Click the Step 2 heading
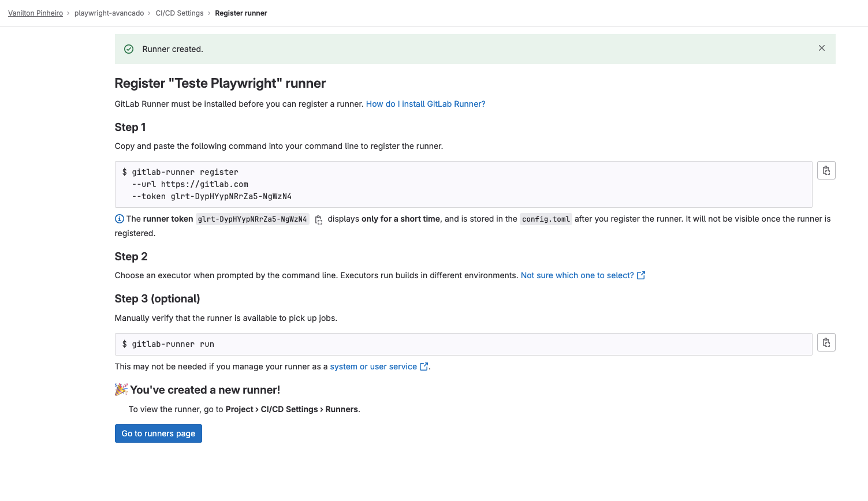The image size is (868, 501). [x=131, y=256]
